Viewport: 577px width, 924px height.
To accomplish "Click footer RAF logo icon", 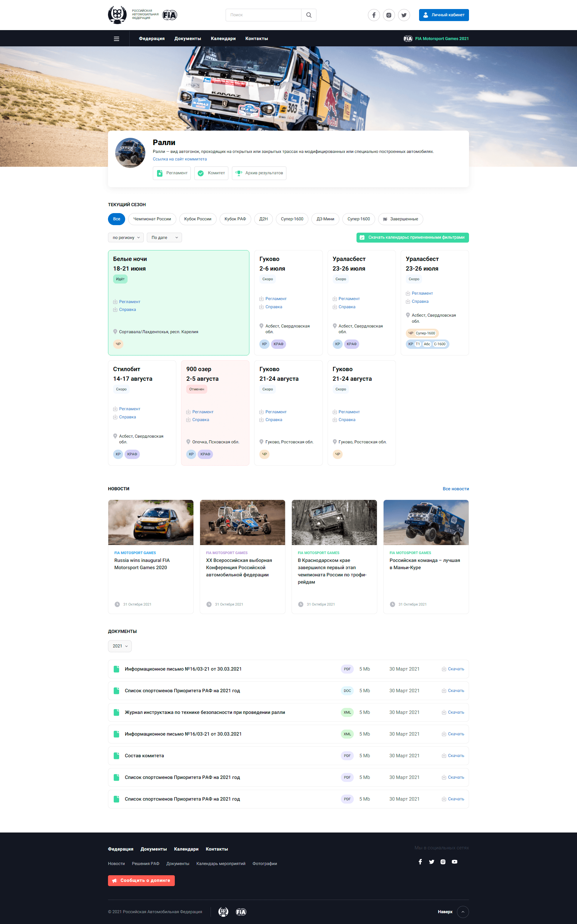I will 223,911.
